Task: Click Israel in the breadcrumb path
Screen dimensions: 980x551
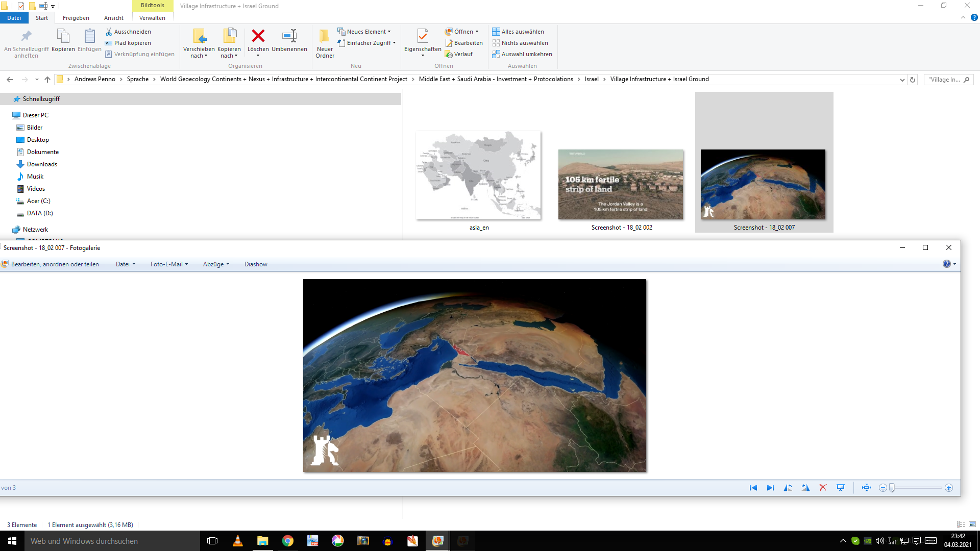Action: pyautogui.click(x=592, y=79)
